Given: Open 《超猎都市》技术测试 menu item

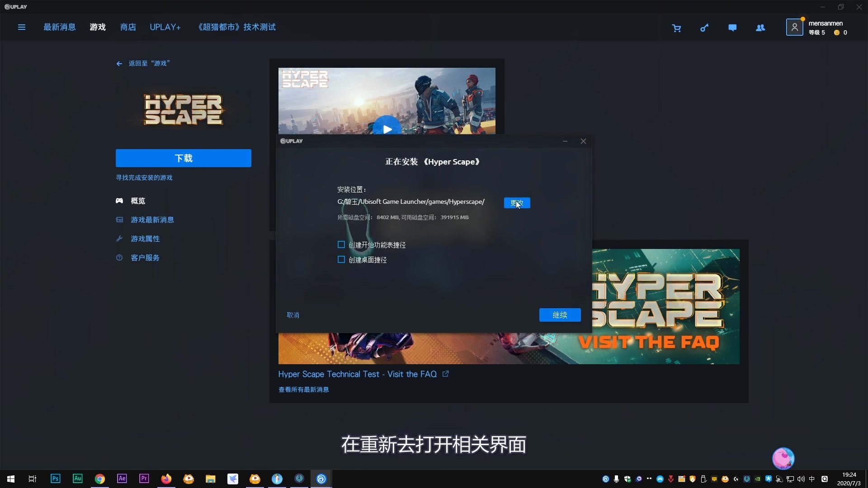Looking at the screenshot, I should (236, 27).
